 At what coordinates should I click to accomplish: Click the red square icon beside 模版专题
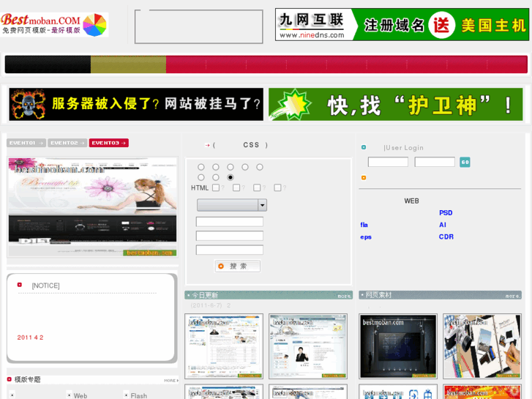(10, 379)
